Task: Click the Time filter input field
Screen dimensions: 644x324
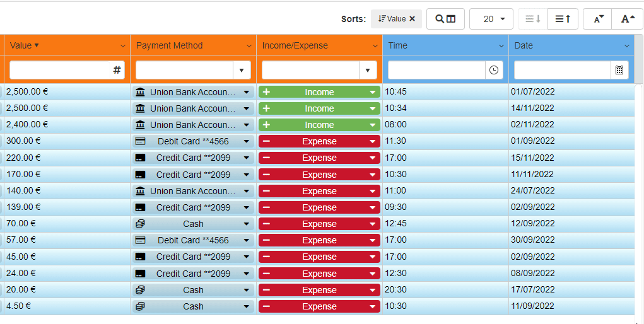Action: [436, 70]
